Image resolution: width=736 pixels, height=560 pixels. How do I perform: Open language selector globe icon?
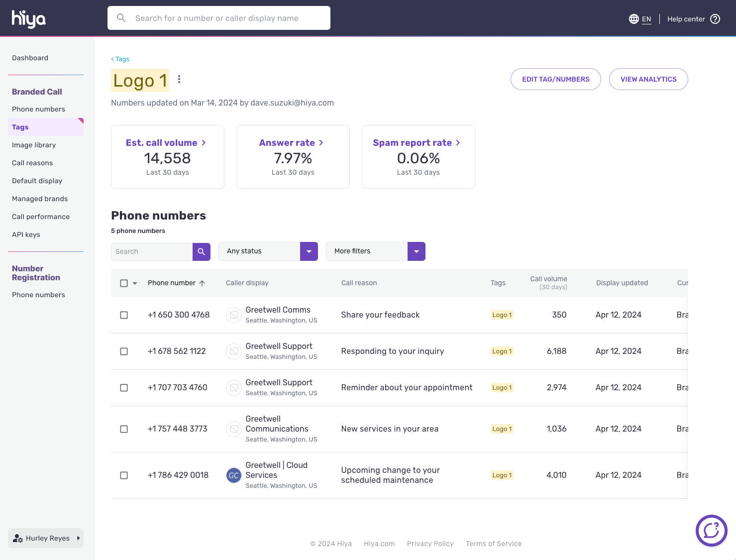tap(633, 19)
